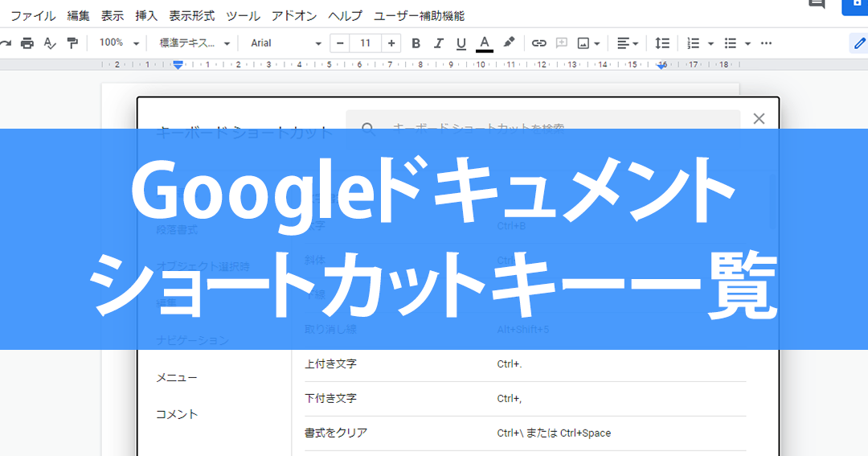Image resolution: width=868 pixels, height=456 pixels.
Task: Toggle bold formatting
Action: (416, 43)
